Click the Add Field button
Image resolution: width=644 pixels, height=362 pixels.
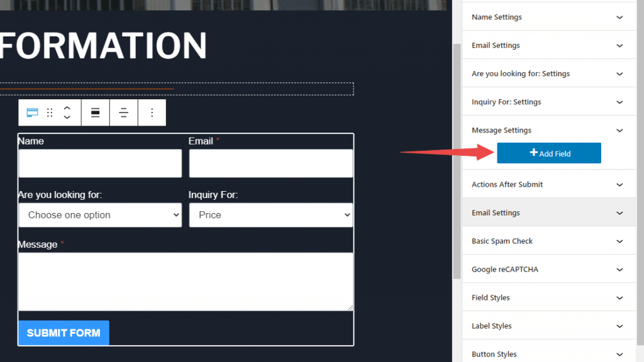click(549, 153)
